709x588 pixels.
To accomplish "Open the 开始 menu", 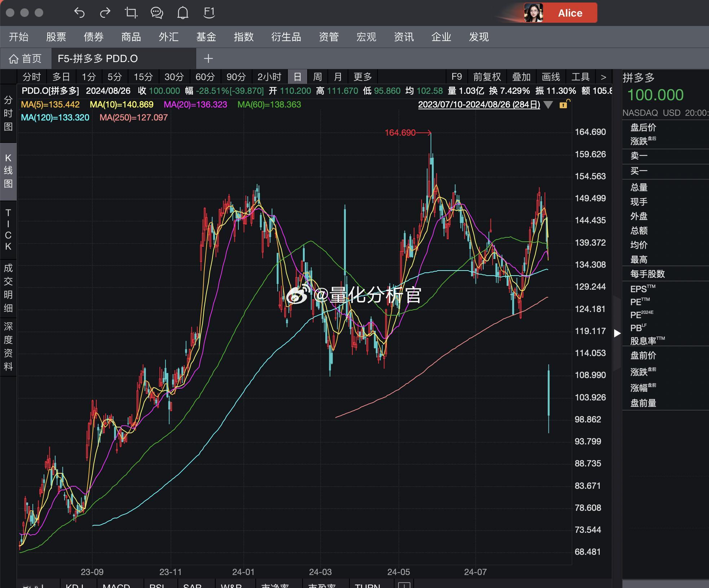I will coord(19,37).
